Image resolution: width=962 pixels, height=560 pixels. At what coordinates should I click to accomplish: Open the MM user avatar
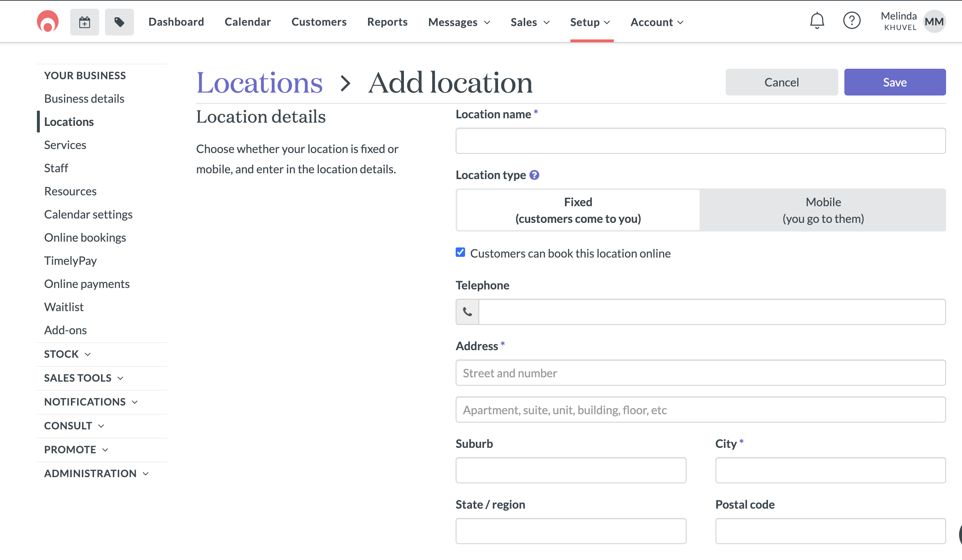[x=934, y=21]
